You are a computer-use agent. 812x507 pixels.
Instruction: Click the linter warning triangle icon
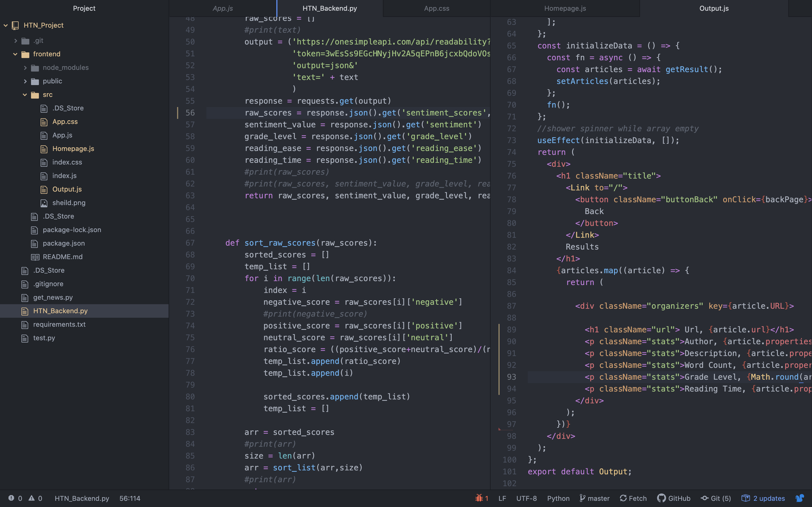[32, 498]
